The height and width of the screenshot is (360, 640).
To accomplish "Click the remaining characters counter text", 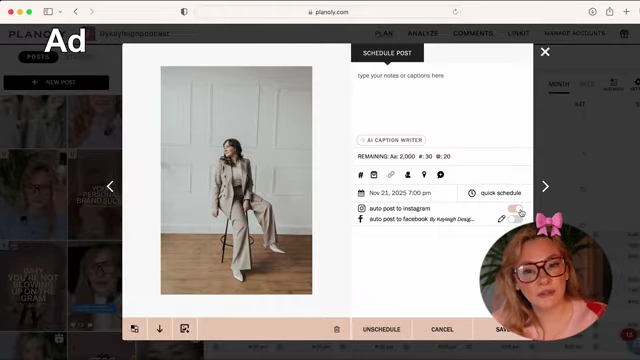I will click(404, 156).
